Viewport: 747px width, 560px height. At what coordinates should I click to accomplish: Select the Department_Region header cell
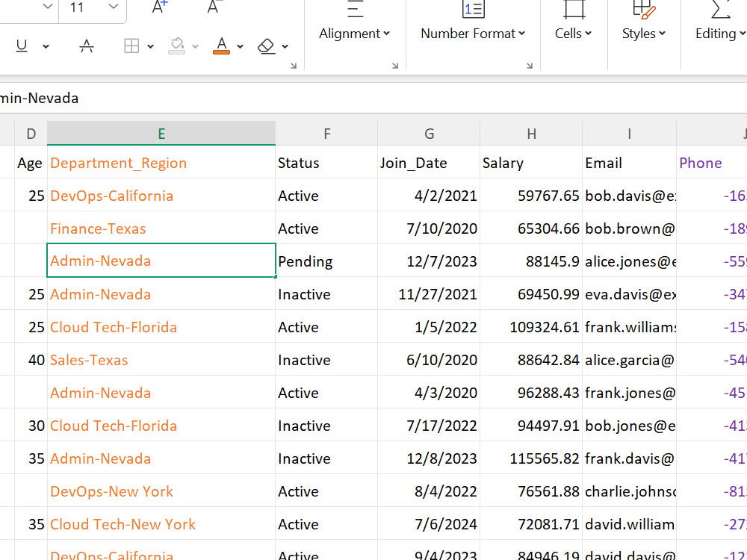[x=161, y=162]
